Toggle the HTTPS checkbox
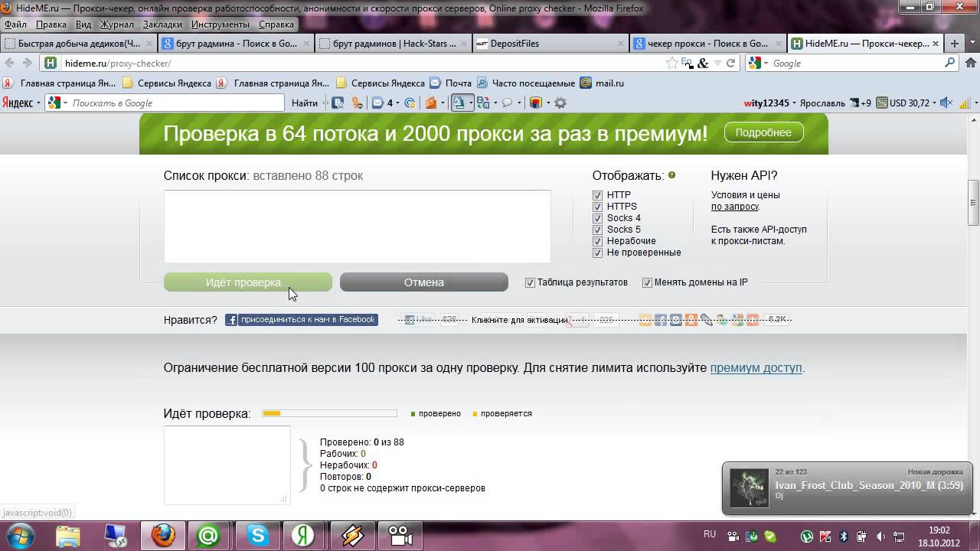980x551 pixels. click(x=597, y=207)
